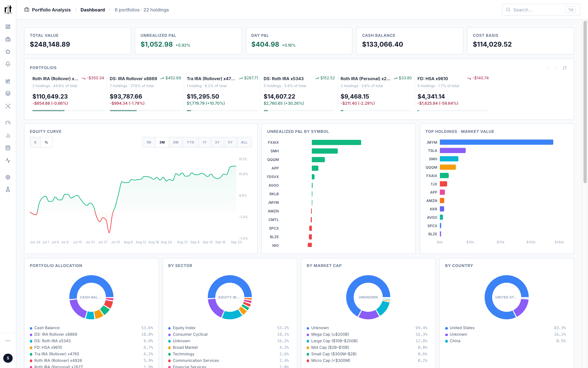Open the bar chart icon in sidebar
Viewport: 588px width, 368px height.
coord(8,136)
